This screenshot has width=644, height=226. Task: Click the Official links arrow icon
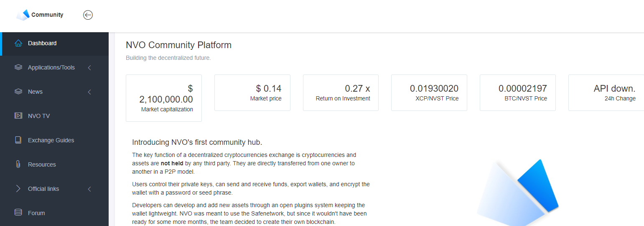tap(18, 189)
